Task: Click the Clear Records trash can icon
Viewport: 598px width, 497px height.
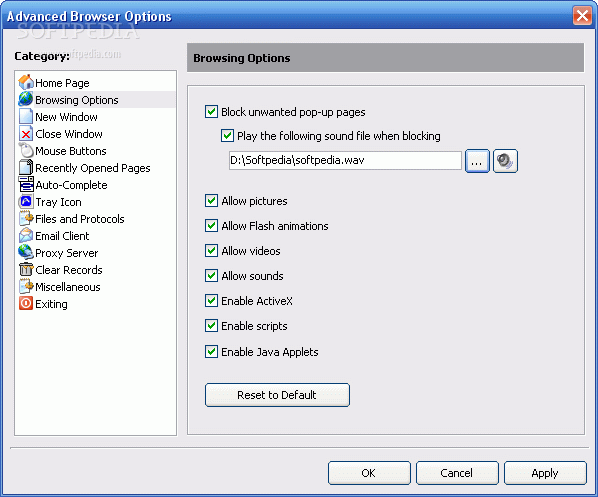Action: (x=26, y=269)
